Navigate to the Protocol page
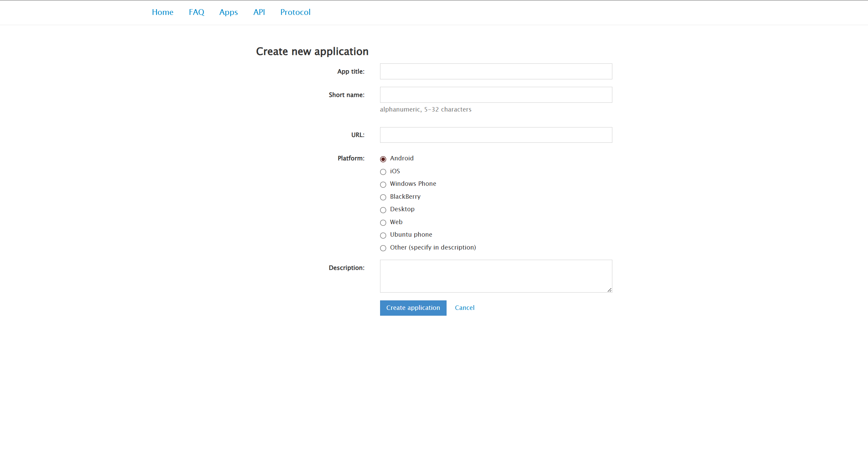 coord(295,12)
